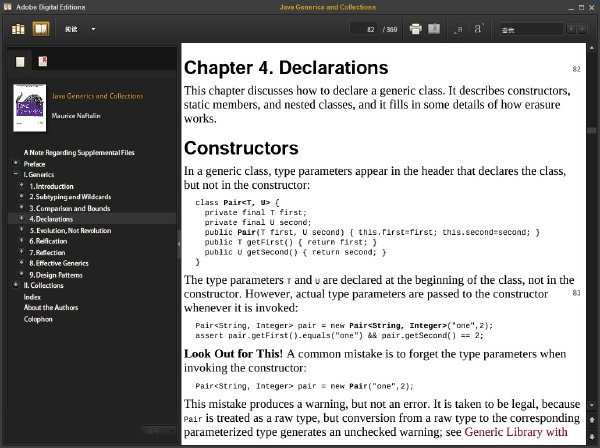The height and width of the screenshot is (448, 600).
Task: Select the Reading view icon
Action: click(x=41, y=29)
